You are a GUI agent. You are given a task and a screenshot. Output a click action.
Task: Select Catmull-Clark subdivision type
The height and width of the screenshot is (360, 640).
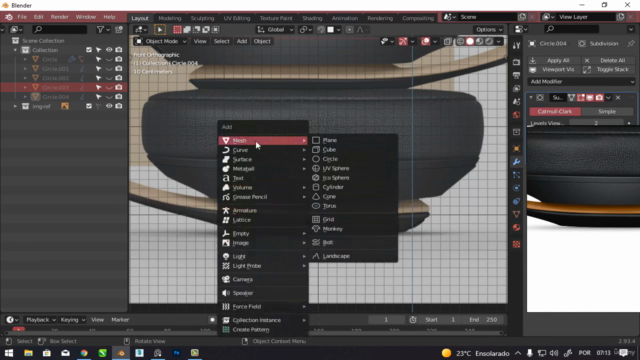pos(555,111)
